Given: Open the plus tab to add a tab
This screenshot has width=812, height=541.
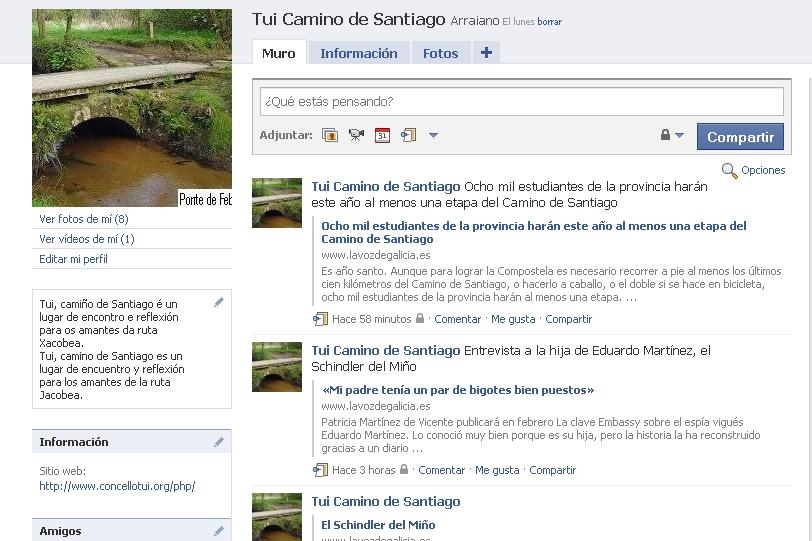Looking at the screenshot, I should (x=486, y=53).
